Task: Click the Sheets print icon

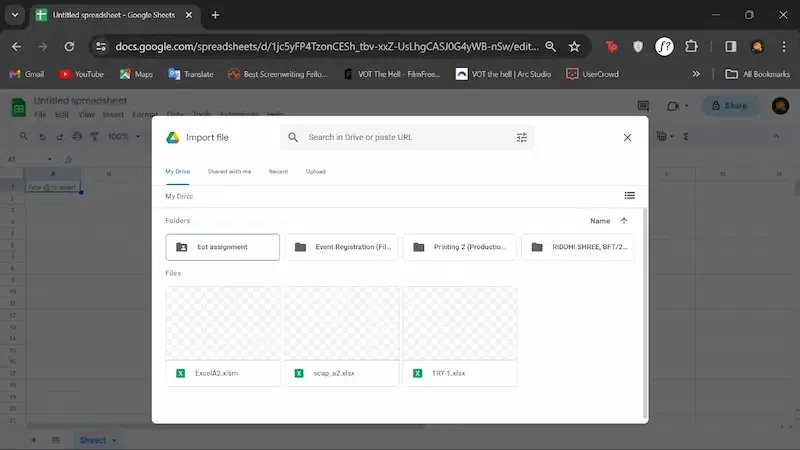Action: pos(77,136)
